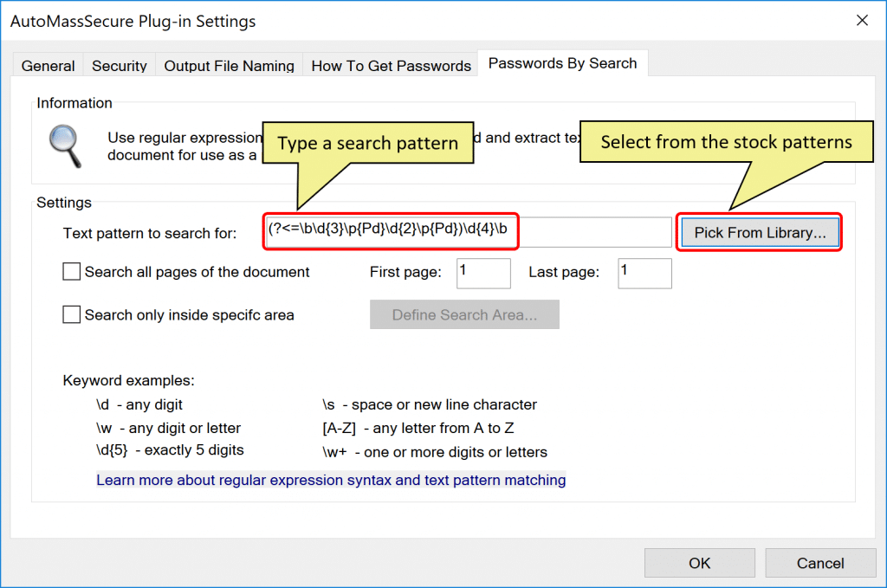This screenshot has height=588, width=887.
Task: Open the Security tab
Action: [x=120, y=66]
